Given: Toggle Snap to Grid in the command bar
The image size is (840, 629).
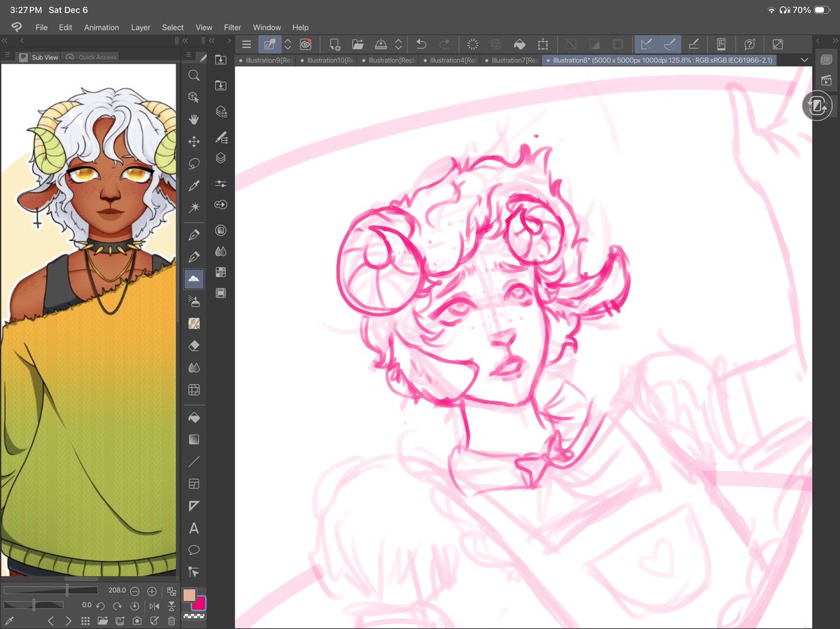Looking at the screenshot, I should [693, 45].
